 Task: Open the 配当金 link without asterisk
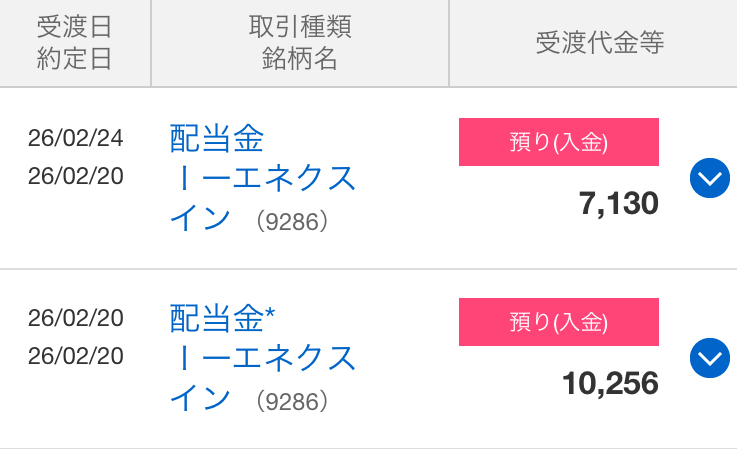tap(217, 139)
